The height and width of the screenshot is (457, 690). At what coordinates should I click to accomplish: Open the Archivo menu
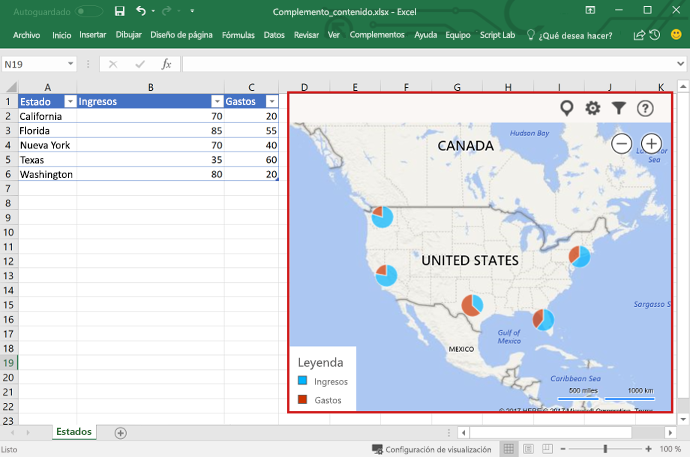click(26, 35)
